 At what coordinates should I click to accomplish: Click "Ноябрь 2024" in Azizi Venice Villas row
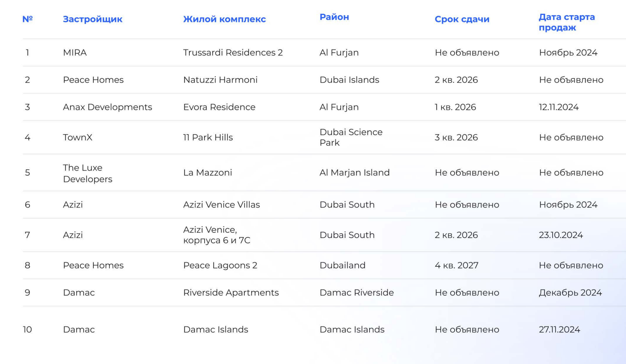568,205
